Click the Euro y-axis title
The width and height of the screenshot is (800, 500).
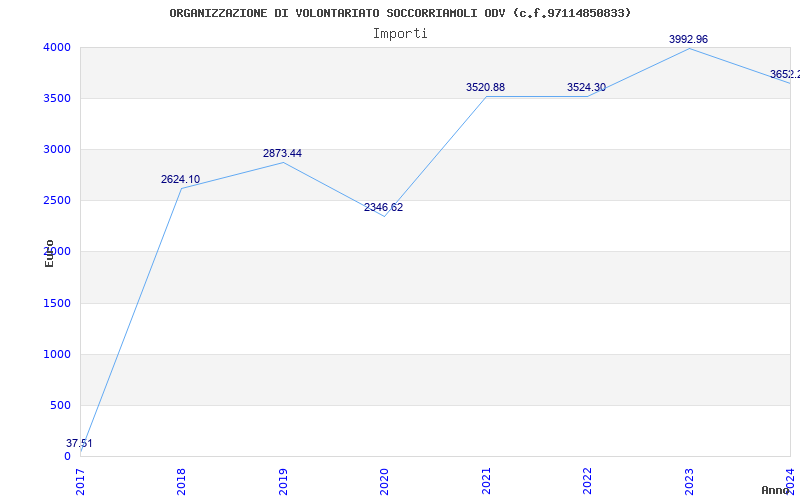[x=49, y=253]
